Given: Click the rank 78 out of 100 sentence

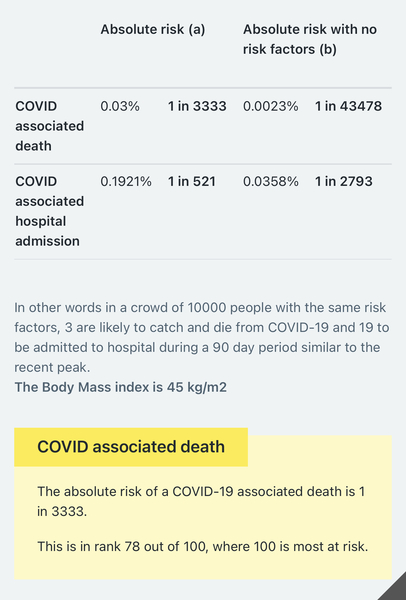Looking at the screenshot, I should pyautogui.click(x=202, y=546).
